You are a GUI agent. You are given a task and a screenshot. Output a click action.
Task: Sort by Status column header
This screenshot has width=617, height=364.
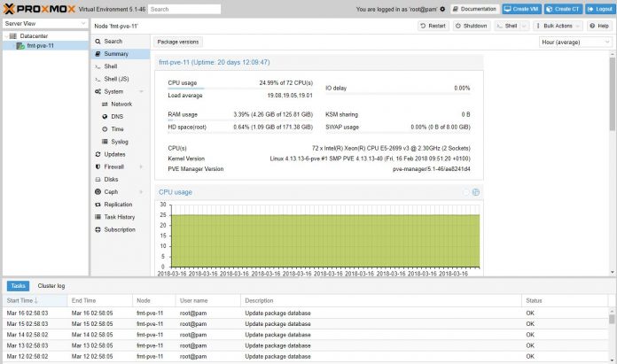pos(565,301)
